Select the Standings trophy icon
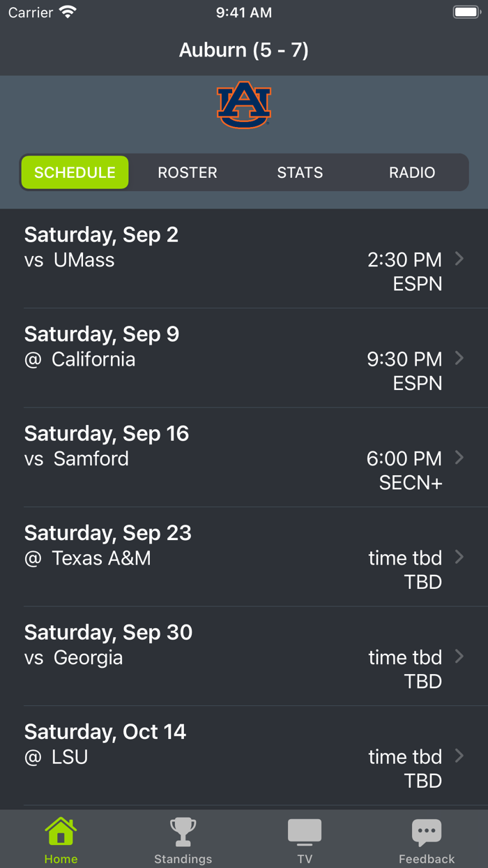Screen dimensions: 488x868 [x=183, y=832]
